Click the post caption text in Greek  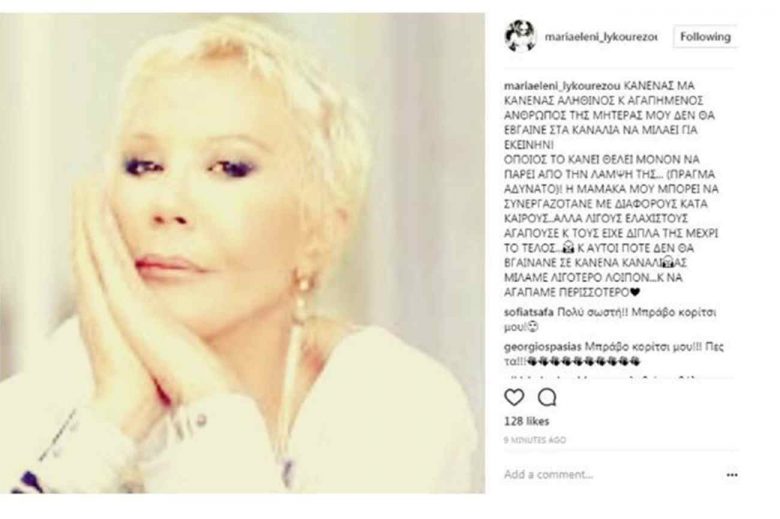click(611, 189)
